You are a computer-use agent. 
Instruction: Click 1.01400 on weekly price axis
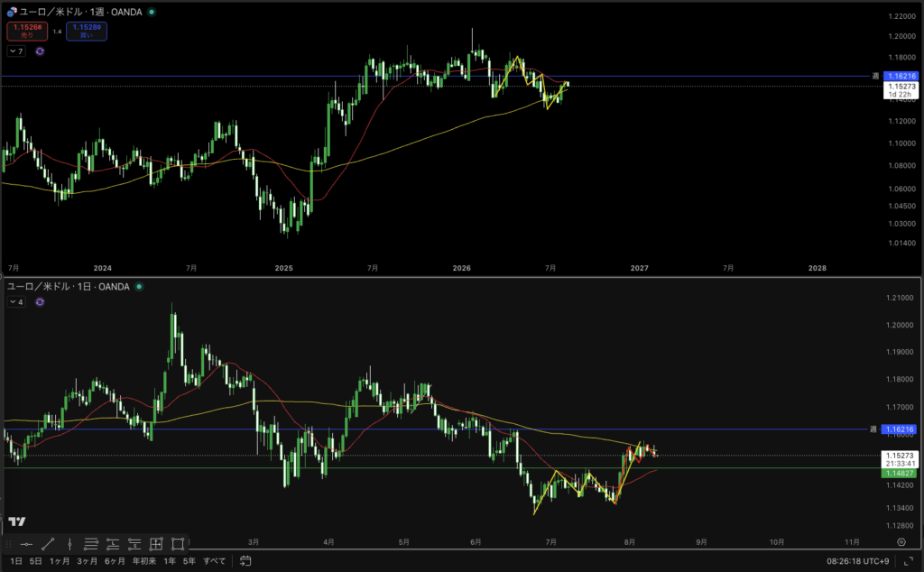(x=901, y=243)
